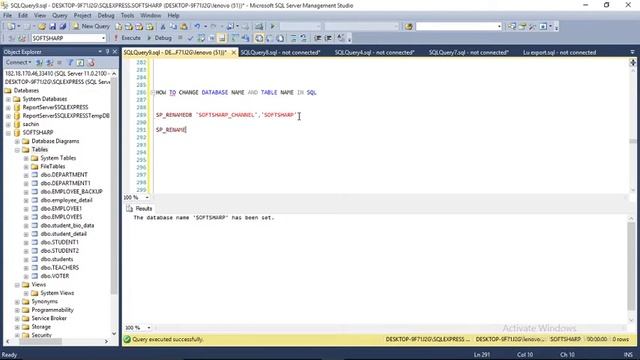Select dbo.TEACHERS table
Image resolution: width=640 pixels, height=360 pixels.
coord(60,268)
